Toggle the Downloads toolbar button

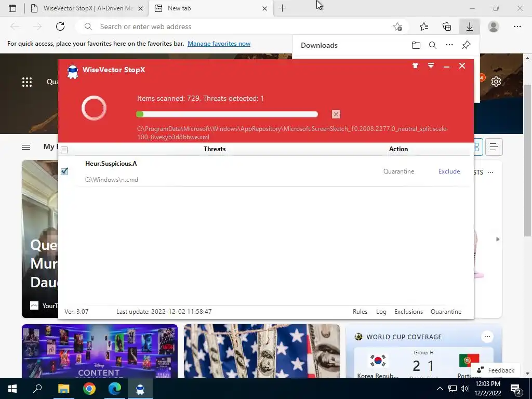coord(470,26)
